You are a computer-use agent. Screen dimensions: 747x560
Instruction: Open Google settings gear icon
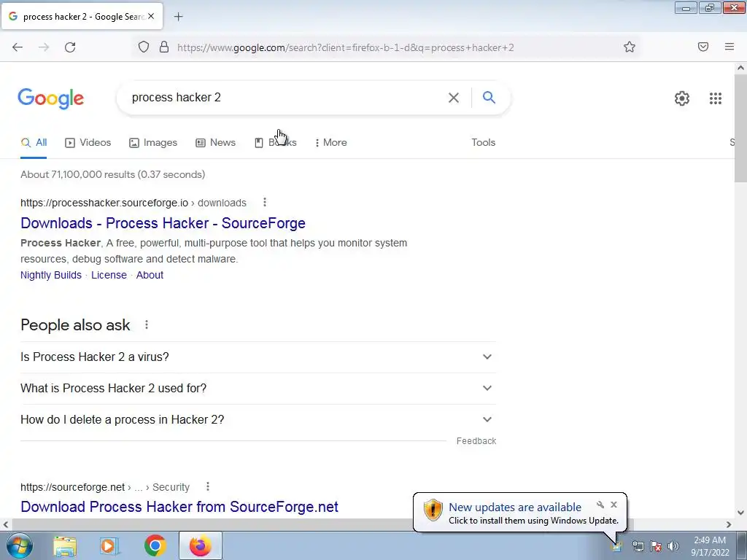click(682, 98)
